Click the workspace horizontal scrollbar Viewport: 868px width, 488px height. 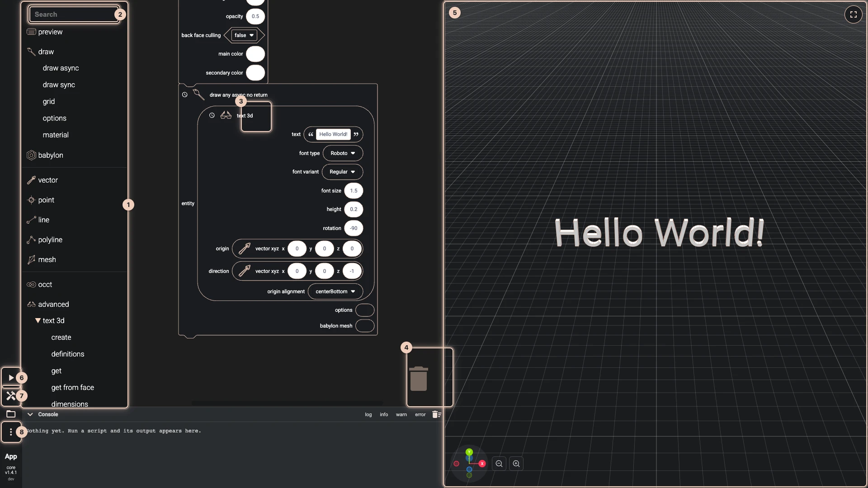(287, 403)
